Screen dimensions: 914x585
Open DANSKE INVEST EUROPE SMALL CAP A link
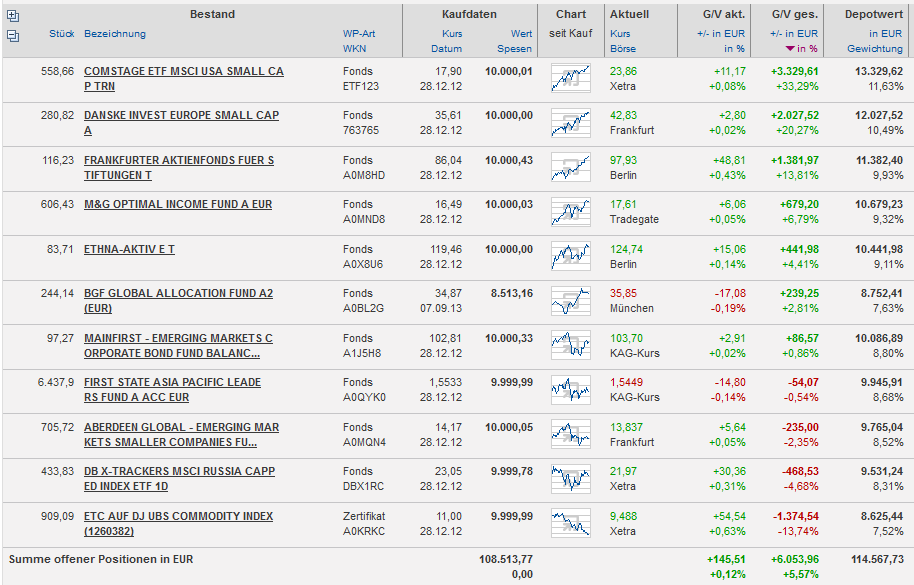(x=181, y=123)
